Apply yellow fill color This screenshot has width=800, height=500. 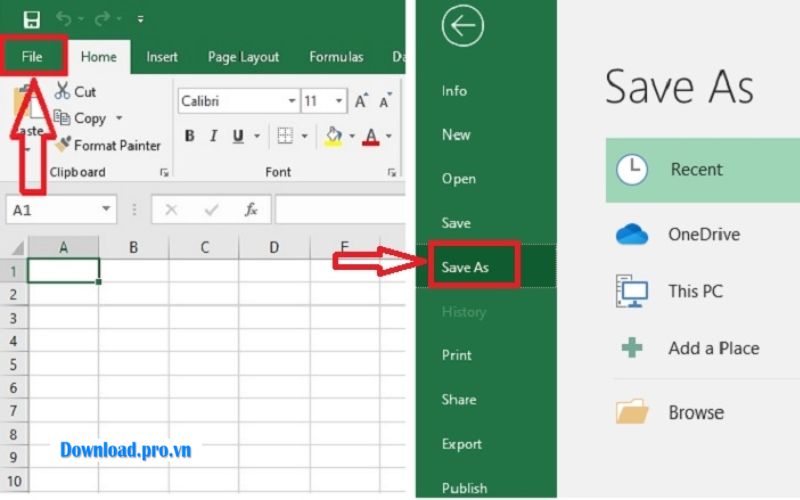(334, 136)
